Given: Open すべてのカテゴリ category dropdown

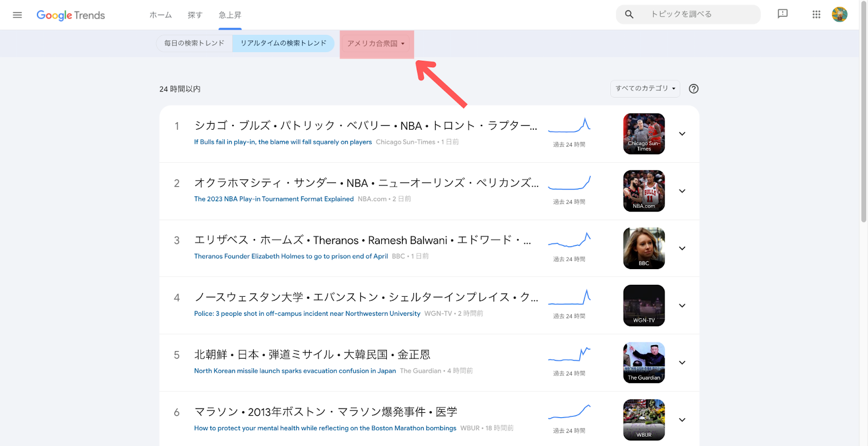Looking at the screenshot, I should tap(645, 88).
